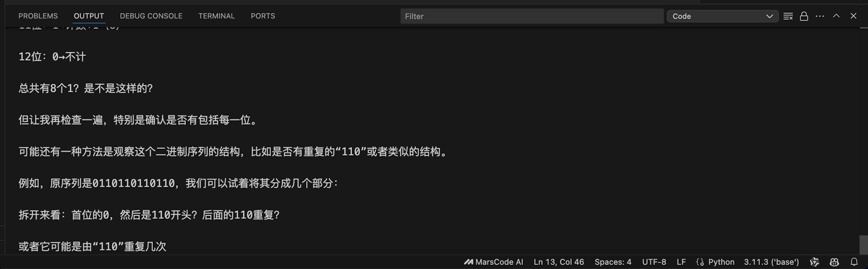Click the Ln 13, Col 46 indicator
868x269 pixels.
[x=559, y=262]
